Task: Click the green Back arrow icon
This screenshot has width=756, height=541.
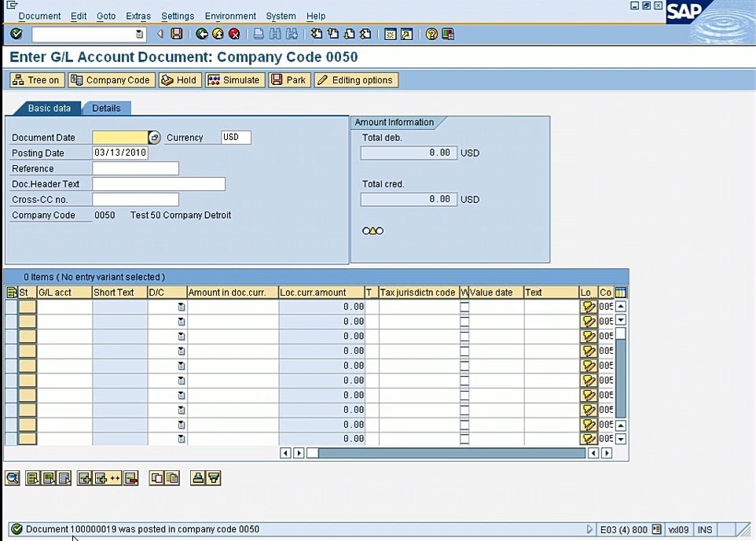Action: 202,34
